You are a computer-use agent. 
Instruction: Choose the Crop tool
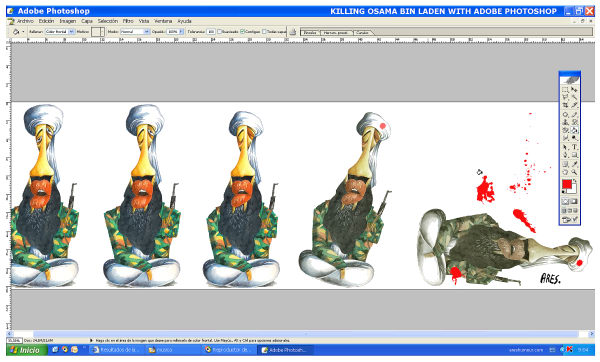click(565, 105)
